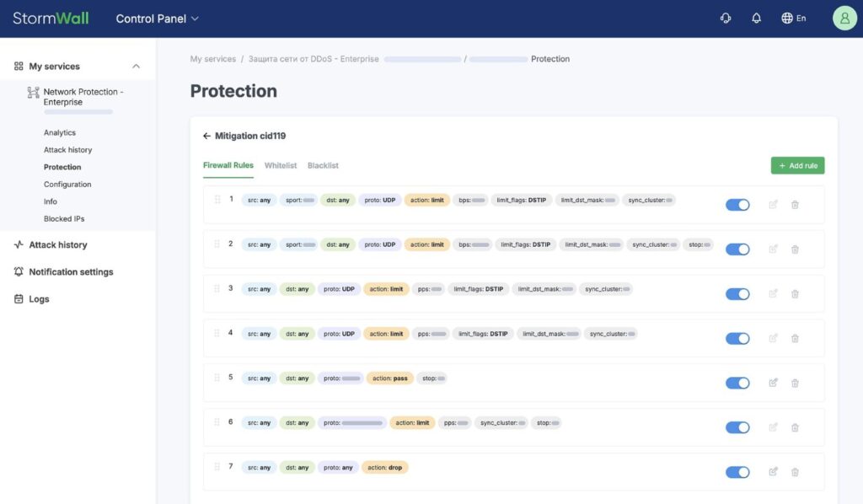Screen dimensions: 863x504
Task: Change language using the globe En icon
Action: 792,17
